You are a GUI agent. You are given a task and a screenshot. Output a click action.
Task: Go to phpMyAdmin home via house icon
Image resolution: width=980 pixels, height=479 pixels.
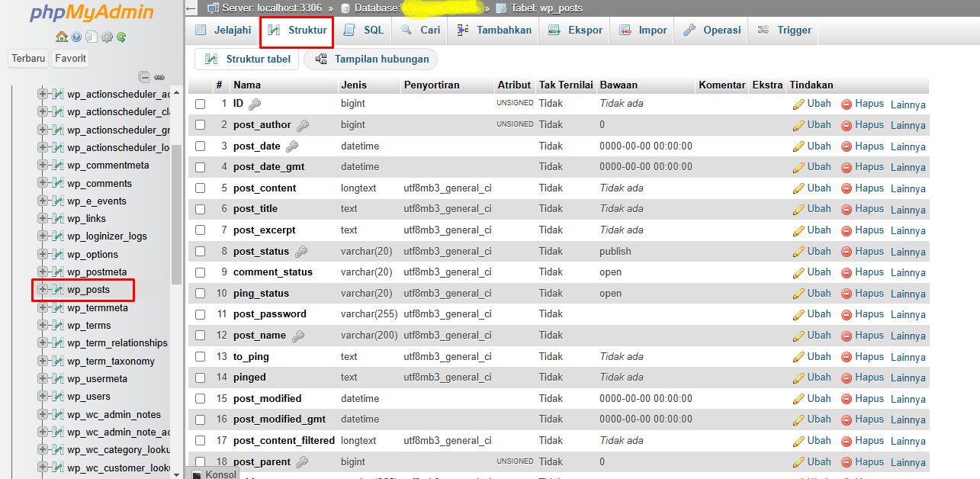point(62,37)
